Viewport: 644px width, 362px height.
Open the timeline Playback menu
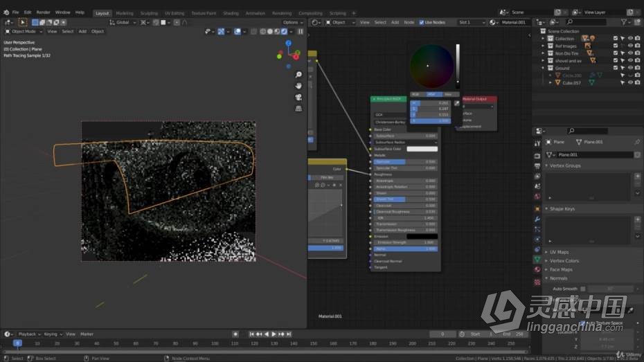(x=29, y=334)
